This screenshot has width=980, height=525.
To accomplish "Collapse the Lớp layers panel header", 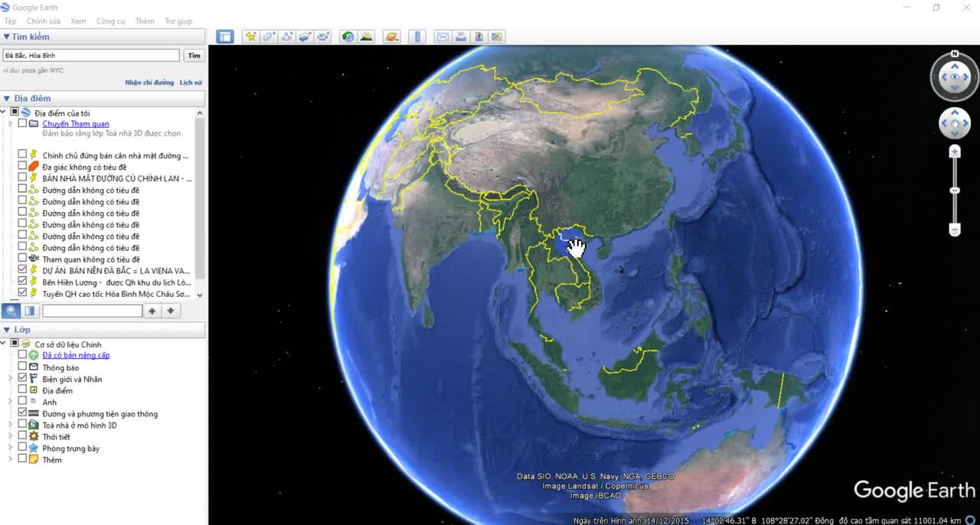I will pyautogui.click(x=7, y=329).
